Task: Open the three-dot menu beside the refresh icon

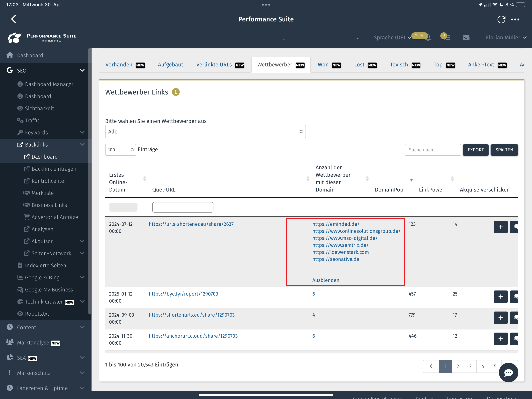Action: coord(515,19)
